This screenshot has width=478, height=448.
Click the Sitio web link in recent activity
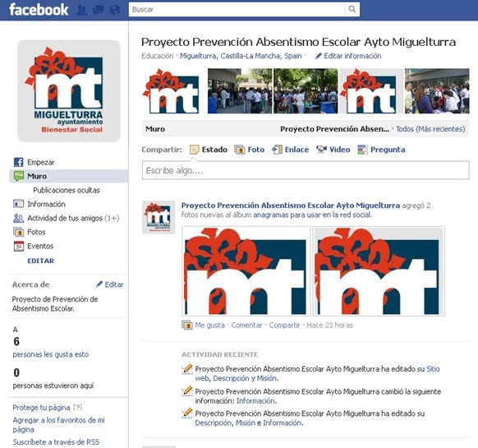433,369
